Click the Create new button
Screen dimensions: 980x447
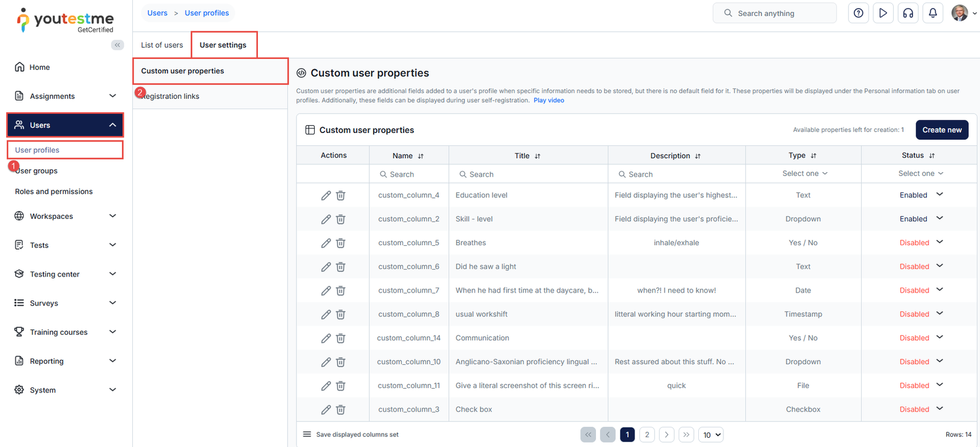941,130
